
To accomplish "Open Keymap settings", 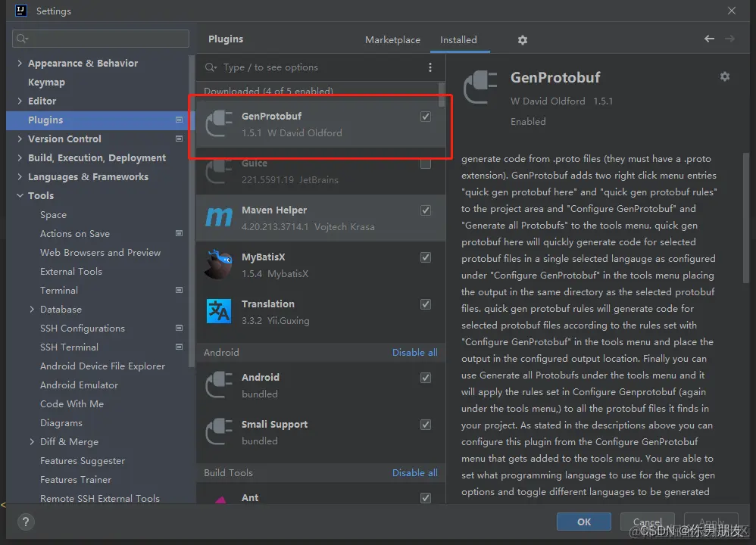I will [46, 83].
